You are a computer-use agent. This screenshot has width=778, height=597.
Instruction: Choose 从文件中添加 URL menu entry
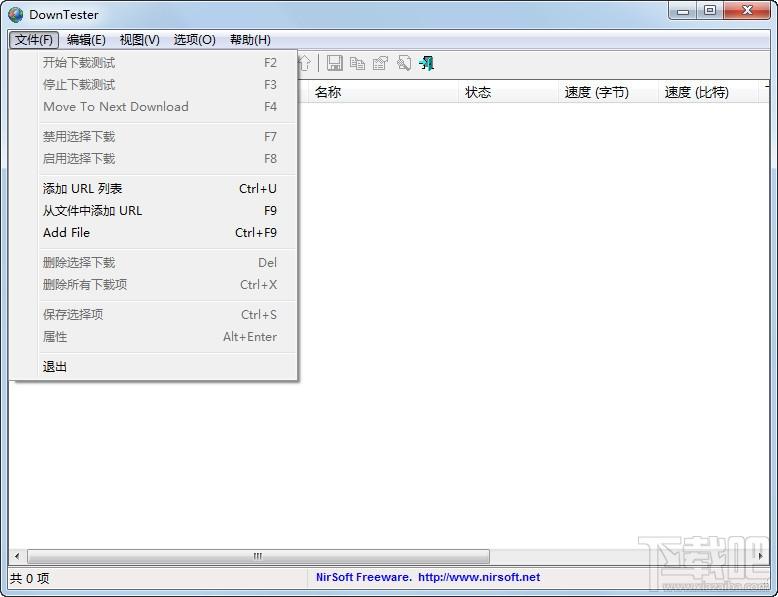point(159,210)
